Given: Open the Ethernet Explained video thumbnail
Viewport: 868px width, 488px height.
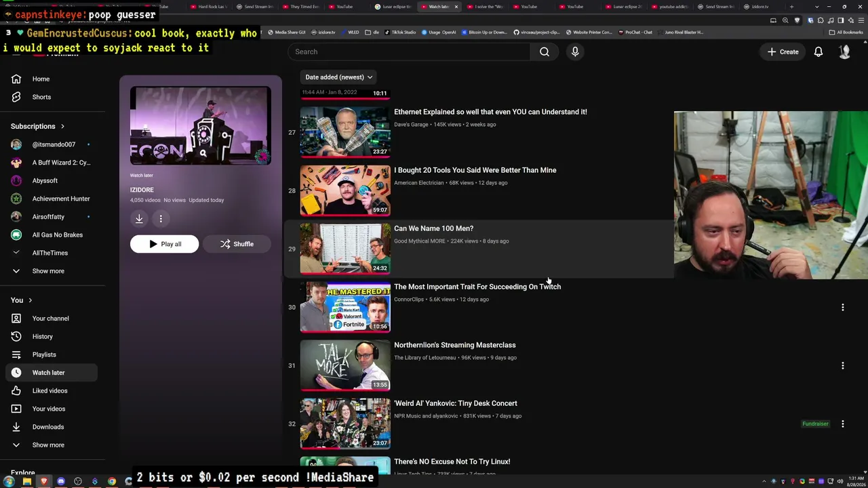Looking at the screenshot, I should point(345,132).
